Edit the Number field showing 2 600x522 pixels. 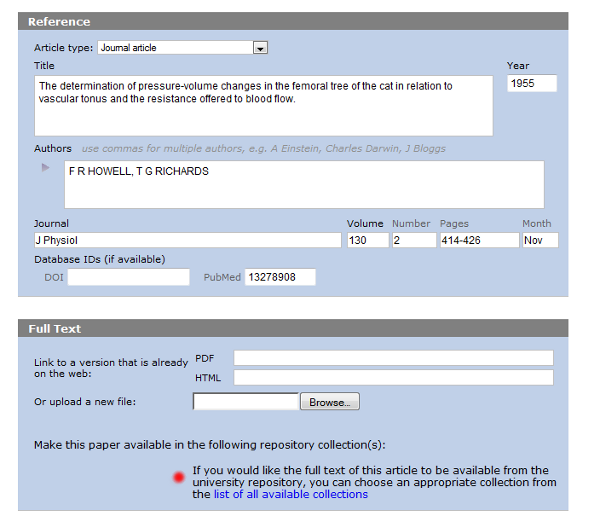(x=413, y=240)
